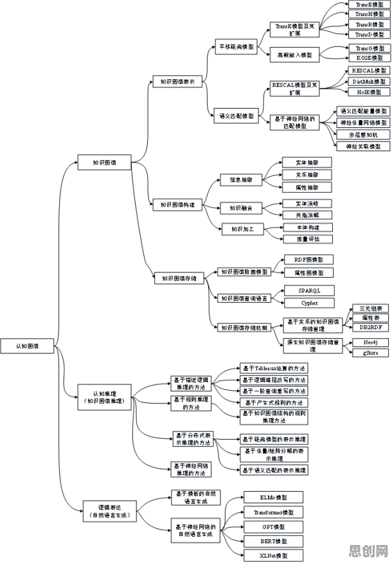Image resolution: width=392 pixels, height=563 pixels.
Task: Click the BERT模型 box
Action: point(274,541)
